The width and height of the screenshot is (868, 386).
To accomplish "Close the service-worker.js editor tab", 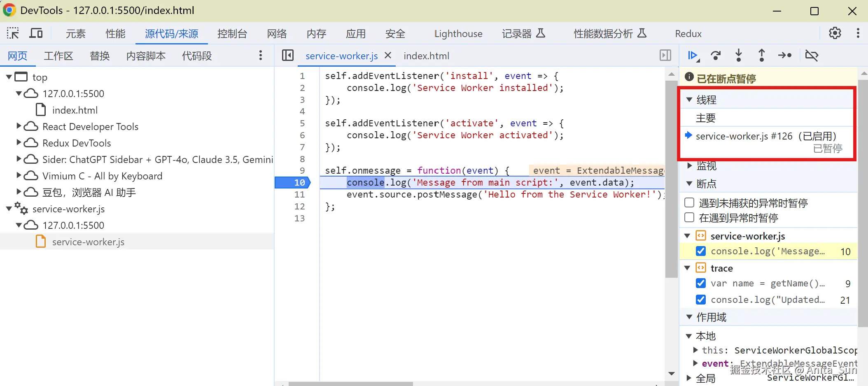I will (x=387, y=55).
